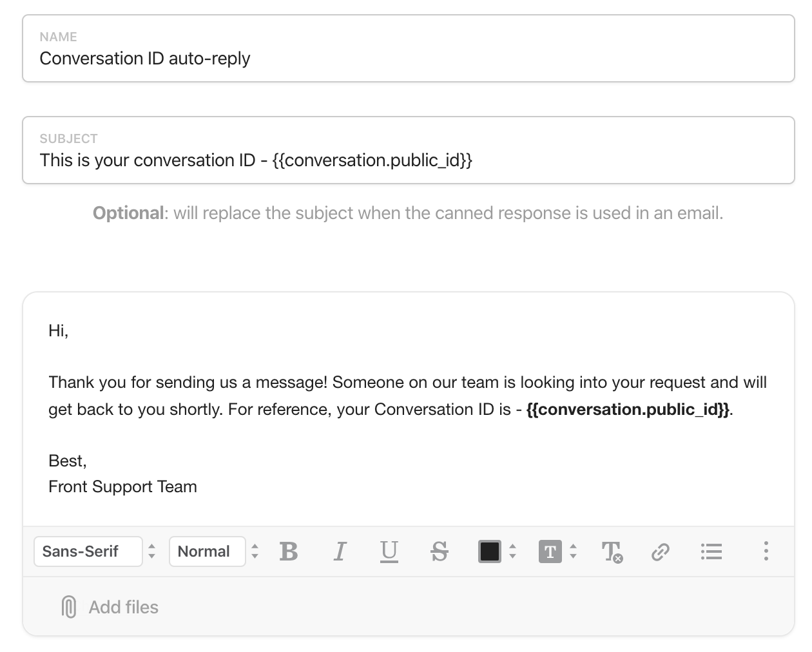Image resolution: width=812 pixels, height=652 pixels.
Task: Apply italic formatting
Action: point(340,551)
